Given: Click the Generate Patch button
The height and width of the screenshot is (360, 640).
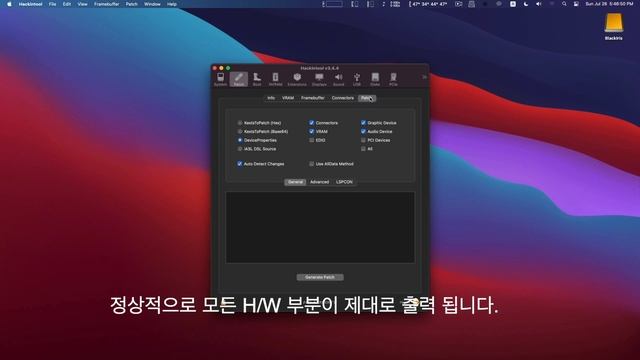Looking at the screenshot, I should tap(320, 277).
